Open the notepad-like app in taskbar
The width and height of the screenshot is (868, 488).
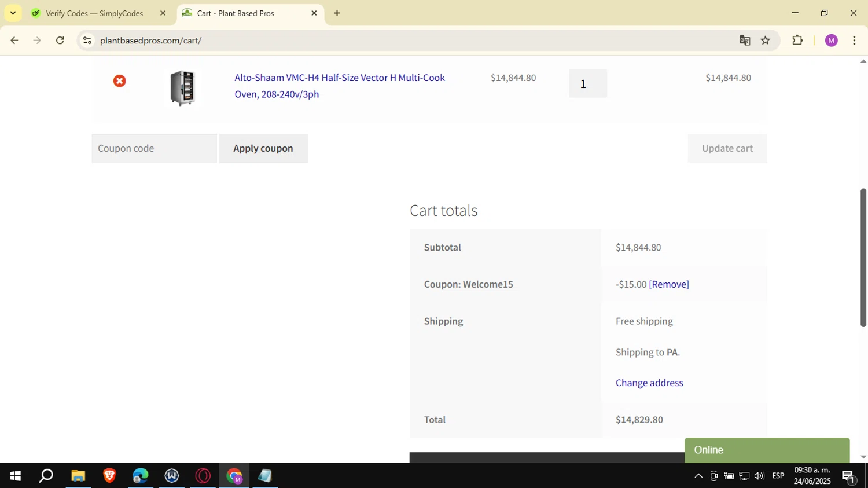[265, 476]
